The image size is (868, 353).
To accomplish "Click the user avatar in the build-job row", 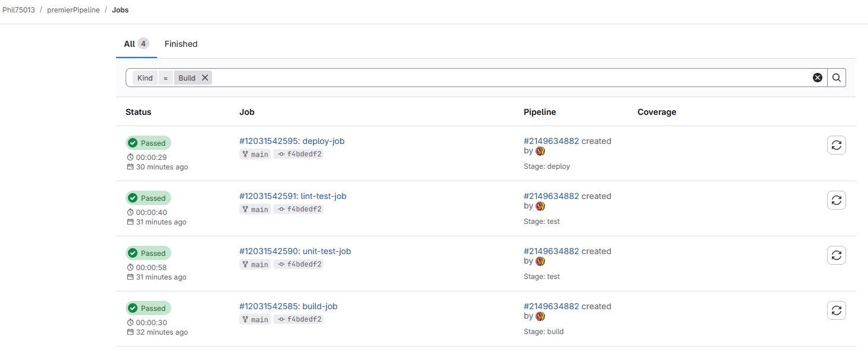I will pyautogui.click(x=540, y=316).
